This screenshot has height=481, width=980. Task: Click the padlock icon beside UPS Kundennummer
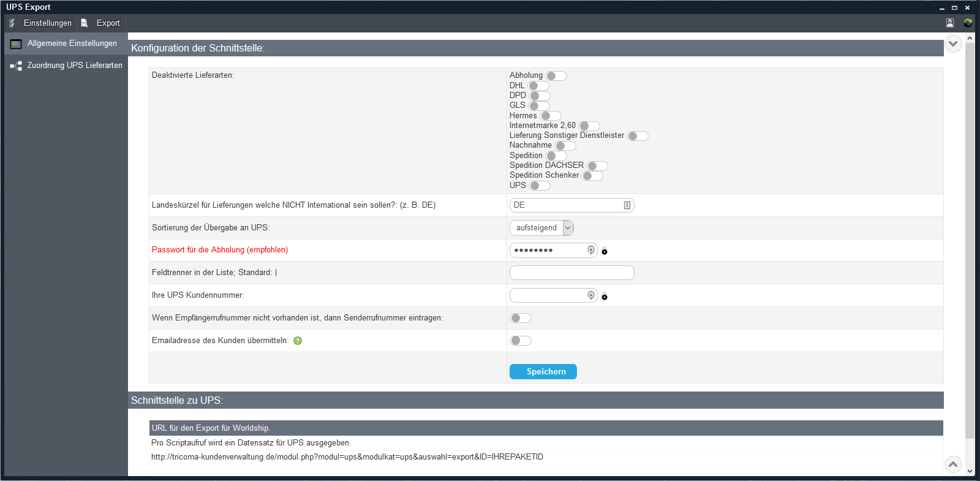click(x=605, y=297)
